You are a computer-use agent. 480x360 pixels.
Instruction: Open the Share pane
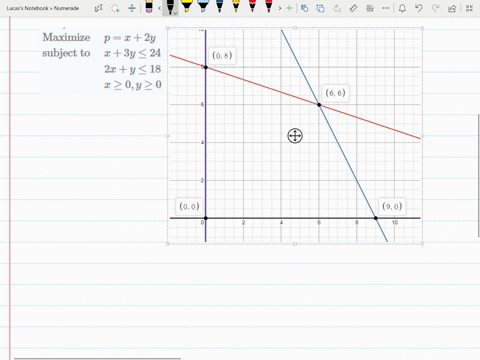point(452,8)
